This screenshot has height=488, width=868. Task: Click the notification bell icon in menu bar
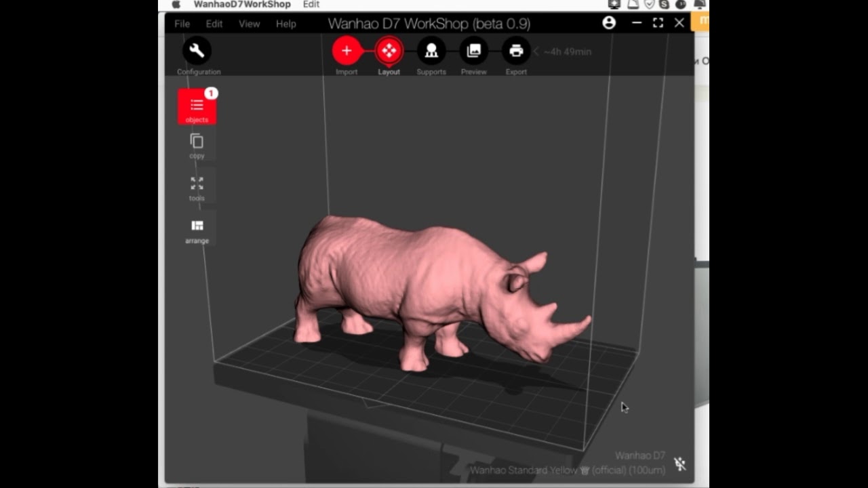coord(699,4)
